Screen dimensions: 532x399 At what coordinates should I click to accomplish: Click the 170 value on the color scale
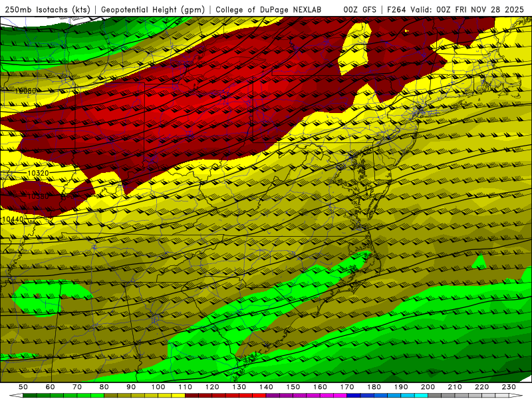tap(347, 387)
